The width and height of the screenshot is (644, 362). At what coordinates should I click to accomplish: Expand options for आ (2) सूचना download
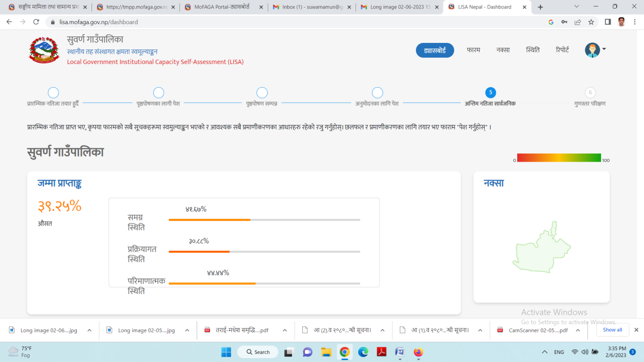point(382,330)
